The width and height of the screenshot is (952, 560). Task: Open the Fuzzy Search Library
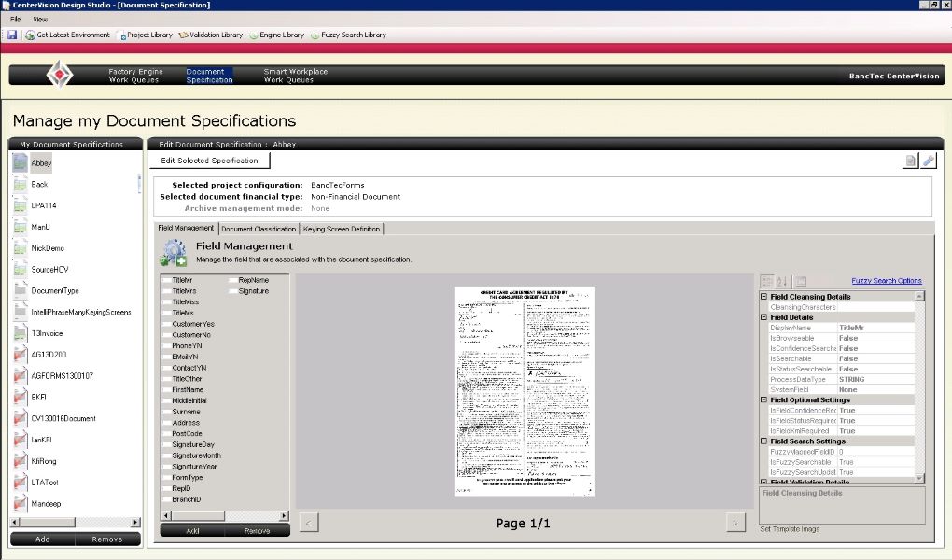tap(348, 35)
